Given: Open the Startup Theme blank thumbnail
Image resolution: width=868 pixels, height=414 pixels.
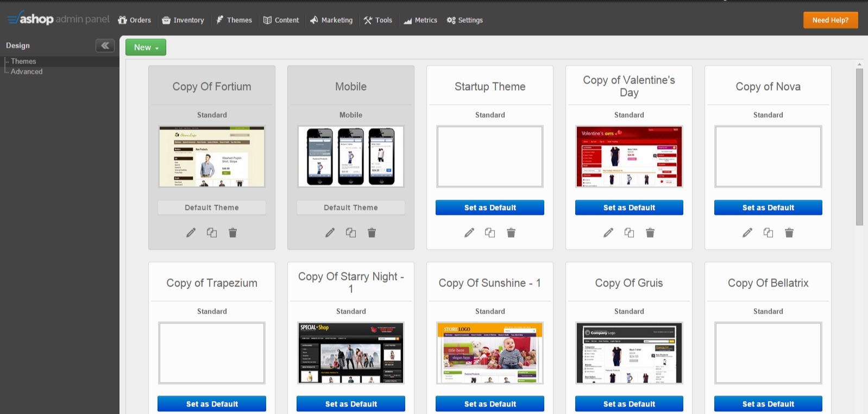Looking at the screenshot, I should click(x=490, y=157).
